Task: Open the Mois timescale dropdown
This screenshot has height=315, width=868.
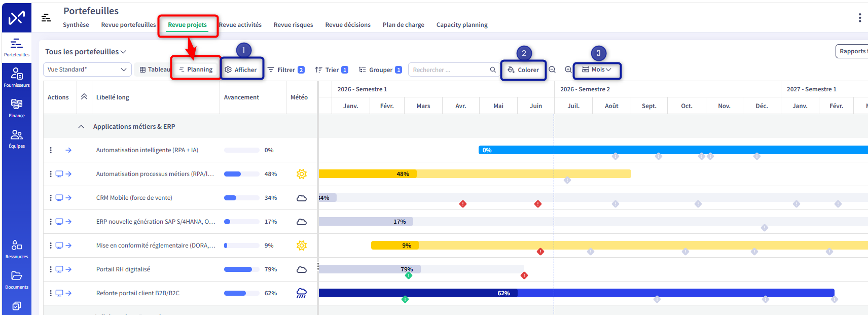Action: (x=597, y=69)
